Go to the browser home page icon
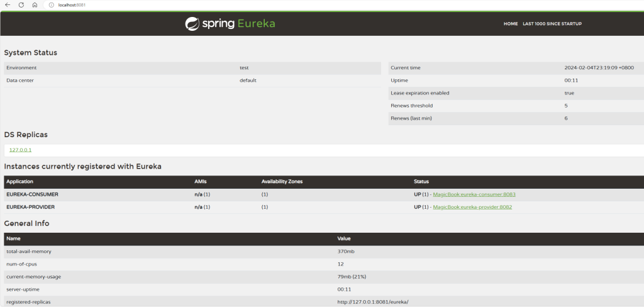 (x=35, y=5)
